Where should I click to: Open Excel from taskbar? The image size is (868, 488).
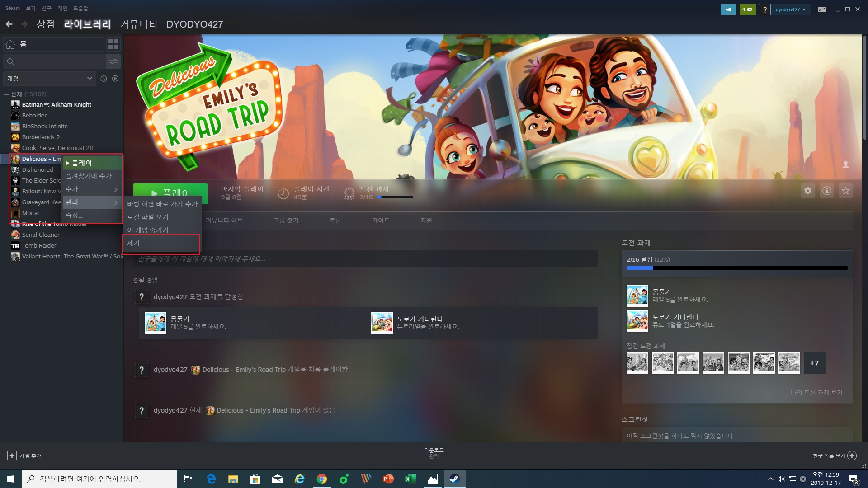410,479
